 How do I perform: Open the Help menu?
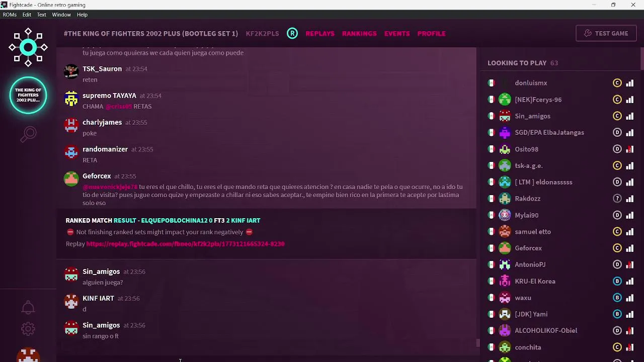coord(82,15)
